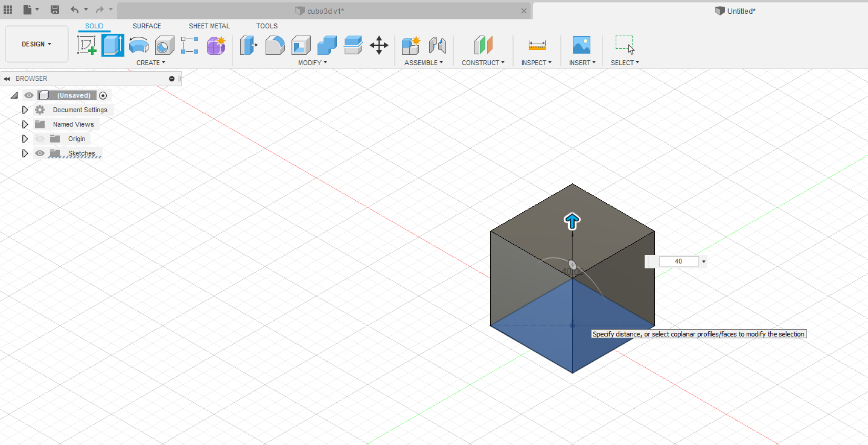The width and height of the screenshot is (868, 445).
Task: Select the Fillet tool
Action: [x=275, y=45]
